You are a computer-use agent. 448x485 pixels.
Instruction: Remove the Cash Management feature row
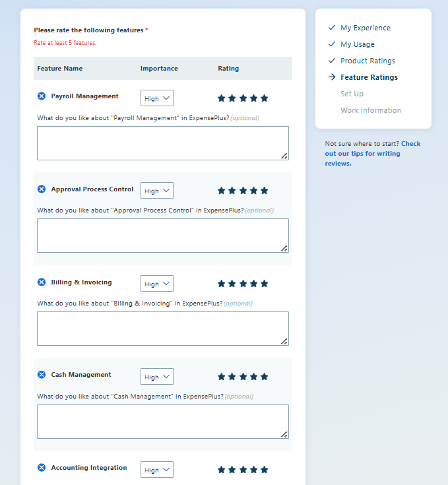click(x=42, y=375)
